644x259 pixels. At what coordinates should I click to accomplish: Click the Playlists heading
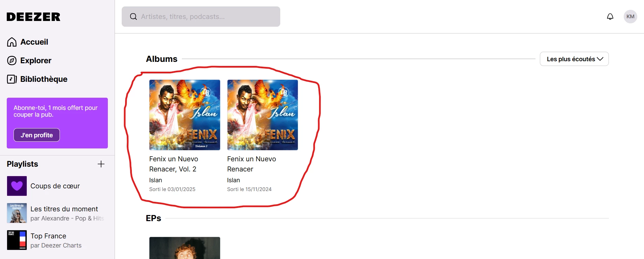tap(22, 164)
